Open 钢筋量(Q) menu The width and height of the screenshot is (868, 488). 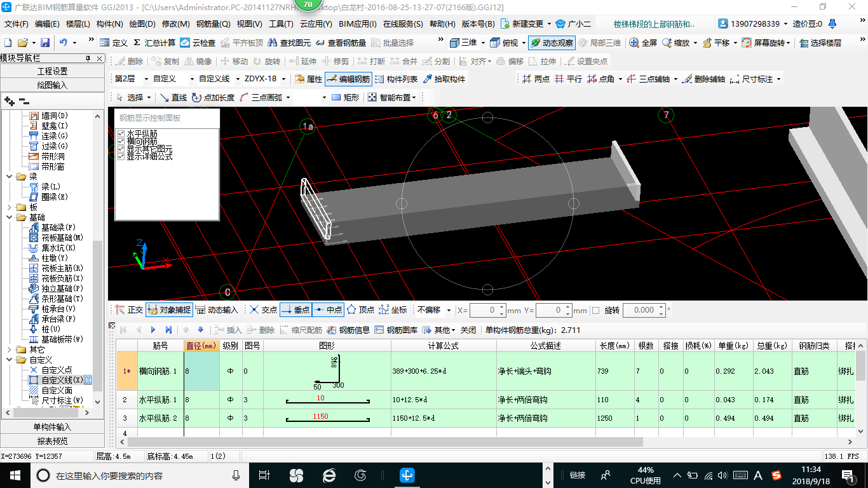(213, 24)
